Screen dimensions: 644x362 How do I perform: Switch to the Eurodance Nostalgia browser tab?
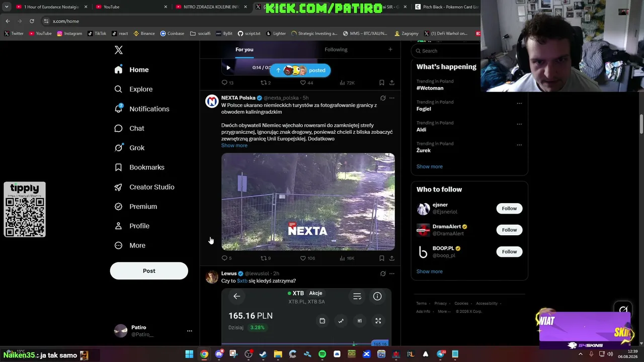[51, 7]
